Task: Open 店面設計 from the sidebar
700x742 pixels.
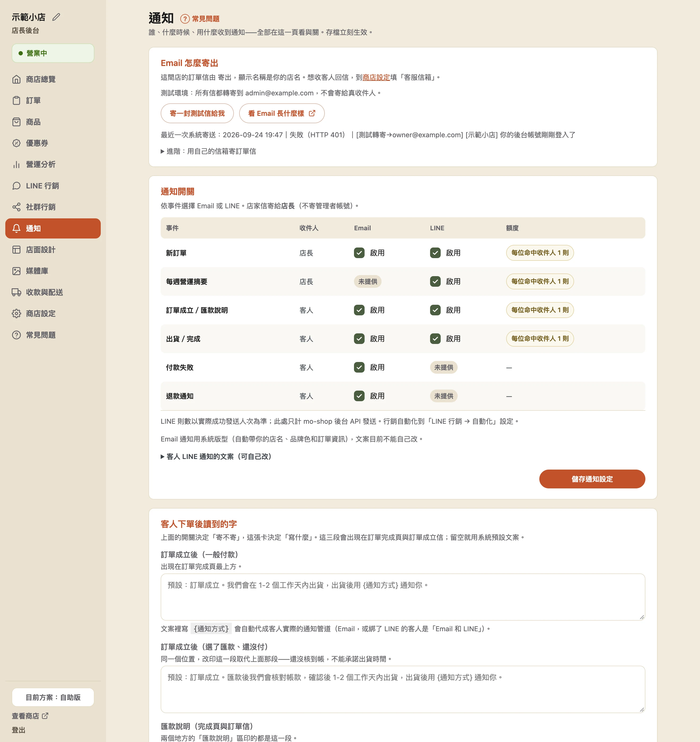Action: coord(53,249)
